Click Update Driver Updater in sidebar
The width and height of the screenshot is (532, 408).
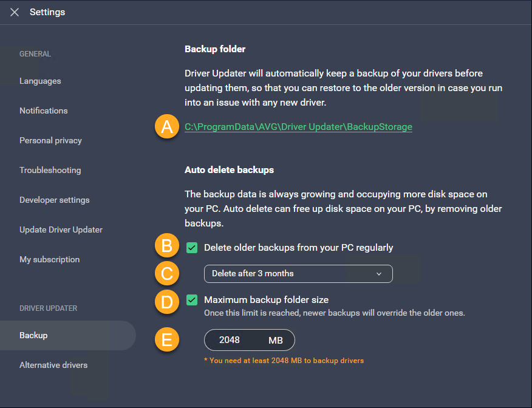[x=61, y=229]
